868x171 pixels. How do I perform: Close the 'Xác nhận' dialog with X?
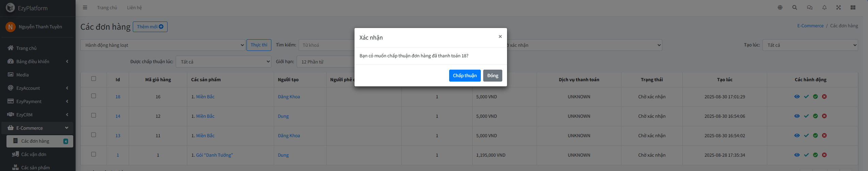[500, 37]
